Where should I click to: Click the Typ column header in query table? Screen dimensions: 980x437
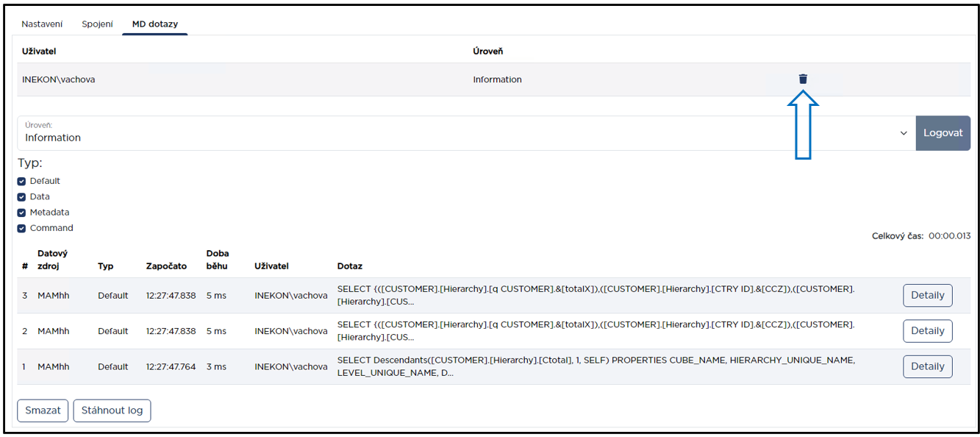106,266
